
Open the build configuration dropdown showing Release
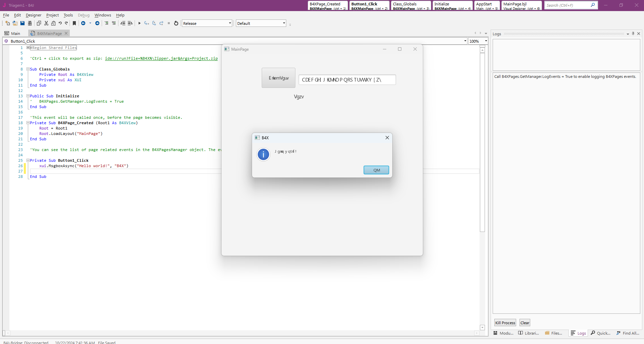pos(207,23)
